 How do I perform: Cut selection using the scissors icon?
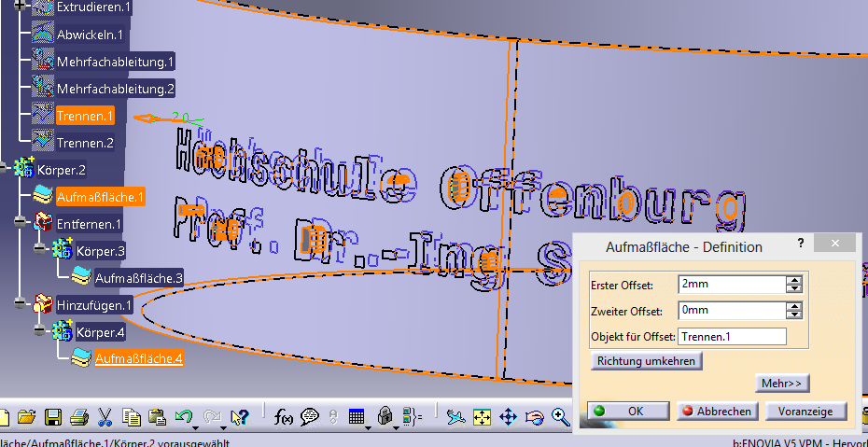coord(105,416)
